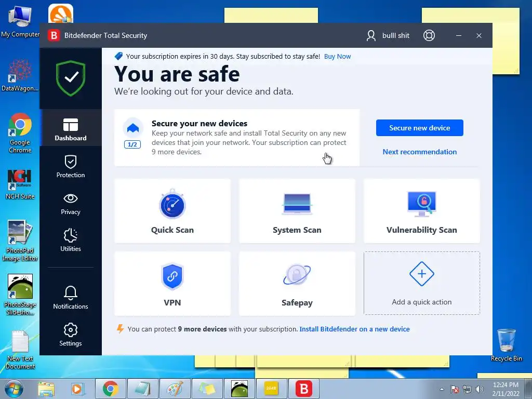Screen dimensions: 532x399
Task: Click the lightning bolt icon near the device notice
Action: (120, 329)
